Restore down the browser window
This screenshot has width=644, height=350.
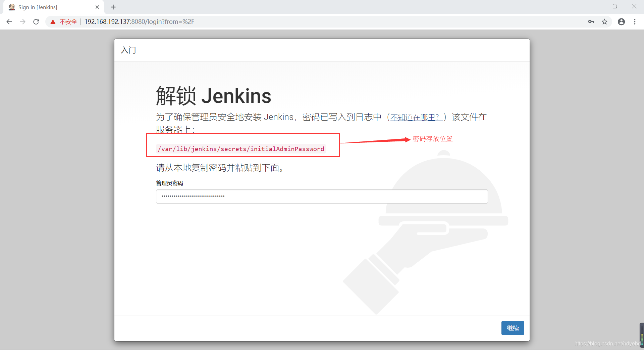615,6
